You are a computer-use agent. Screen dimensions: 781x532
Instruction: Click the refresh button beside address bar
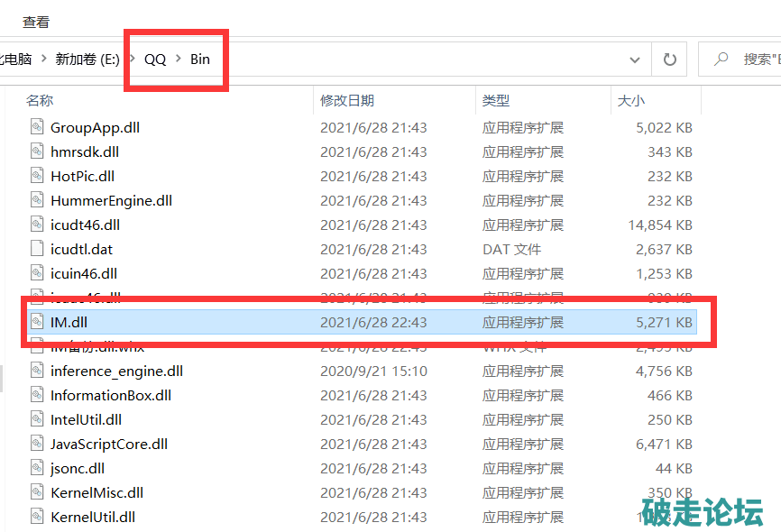click(669, 60)
